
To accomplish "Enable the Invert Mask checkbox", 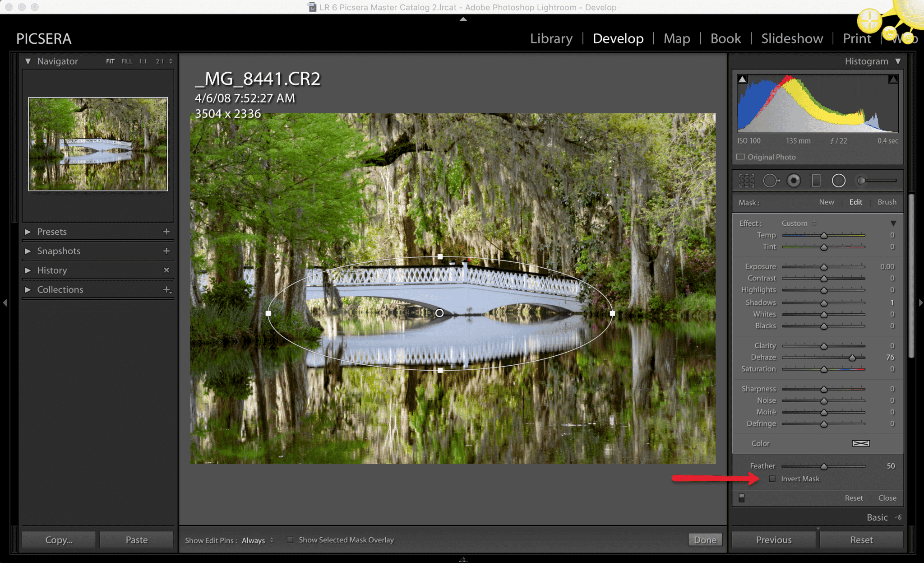I will click(x=772, y=479).
